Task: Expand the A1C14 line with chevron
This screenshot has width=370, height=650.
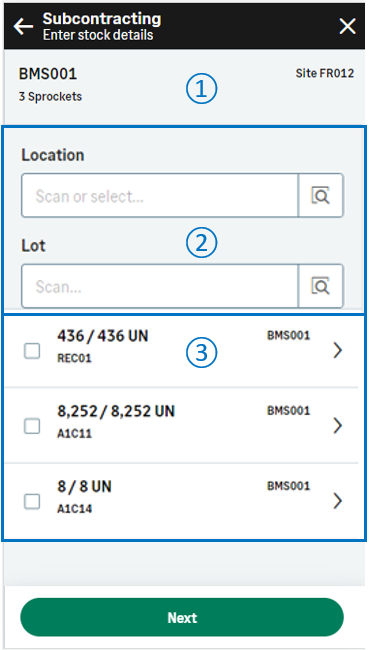Action: click(338, 501)
